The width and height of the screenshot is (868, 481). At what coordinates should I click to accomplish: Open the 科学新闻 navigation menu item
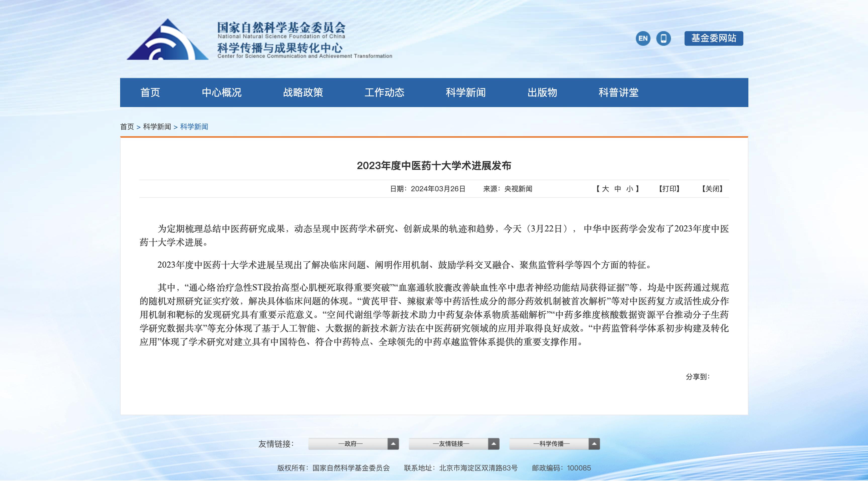click(466, 92)
